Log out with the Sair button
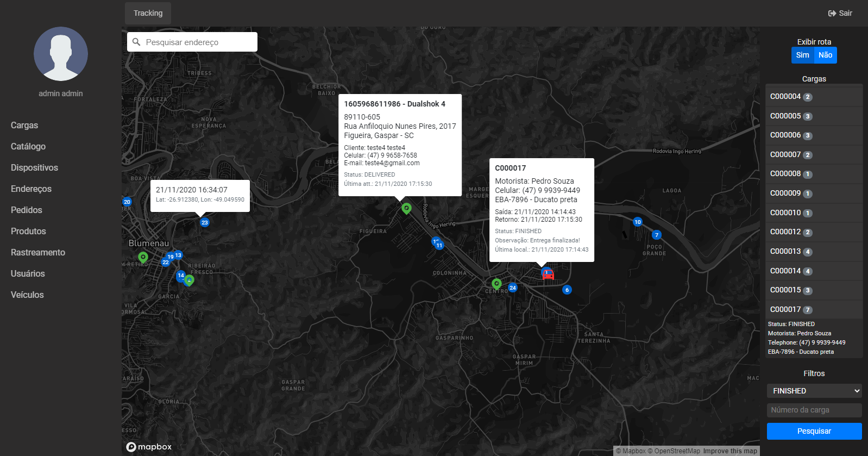The height and width of the screenshot is (456, 868). pyautogui.click(x=840, y=13)
